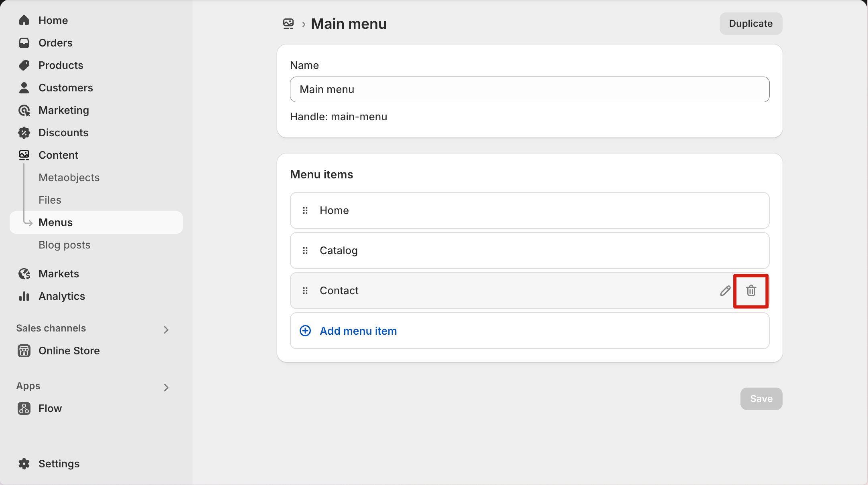Click the breadcrumb Content icon beside Main menu

(288, 24)
